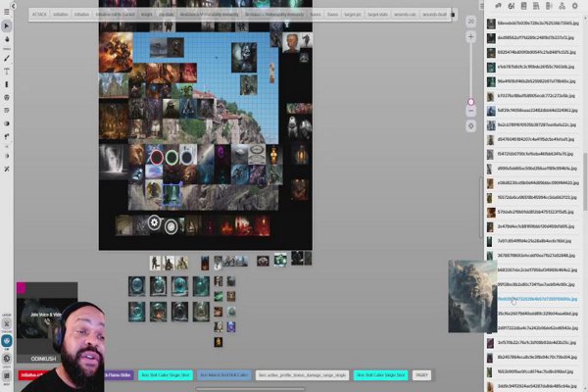Click the plus button to zoom in
The width and height of the screenshot is (588, 392).
471,37
